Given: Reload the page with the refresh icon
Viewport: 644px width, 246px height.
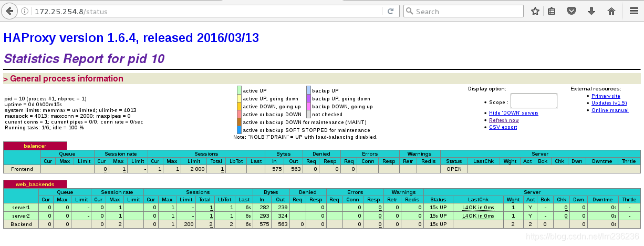Looking at the screenshot, I should (x=390, y=11).
